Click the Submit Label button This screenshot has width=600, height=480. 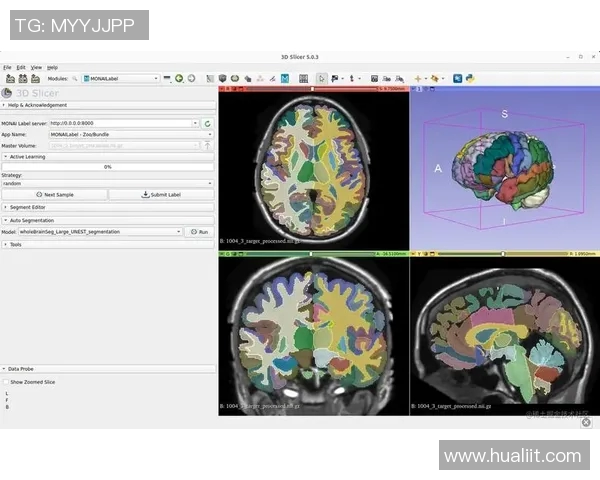pos(161,194)
